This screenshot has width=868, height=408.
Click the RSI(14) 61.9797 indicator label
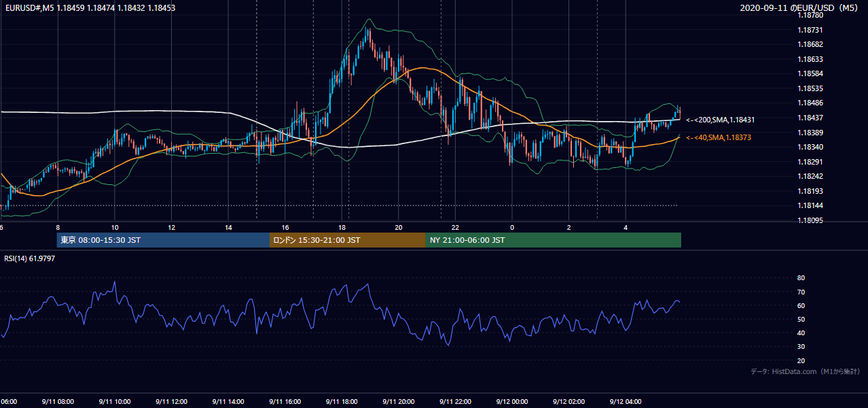click(x=30, y=258)
